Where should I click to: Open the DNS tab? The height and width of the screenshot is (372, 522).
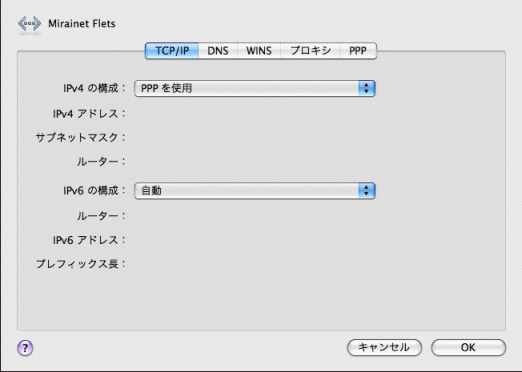218,51
